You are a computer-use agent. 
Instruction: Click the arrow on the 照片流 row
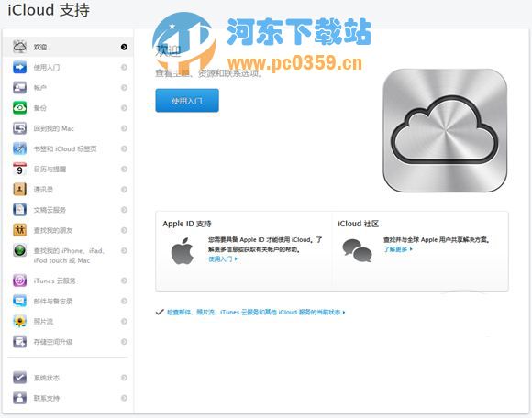coord(124,321)
